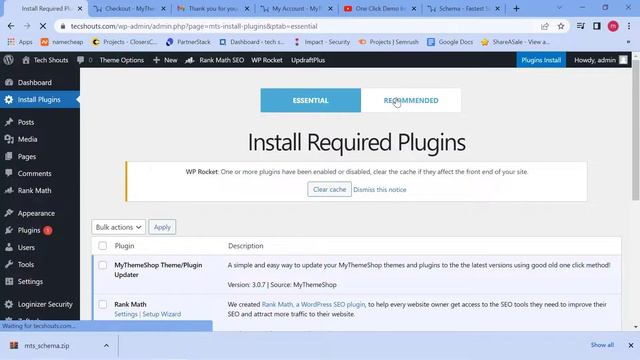
Task: Open the Chrome three-dot menu
Action: 629,26
